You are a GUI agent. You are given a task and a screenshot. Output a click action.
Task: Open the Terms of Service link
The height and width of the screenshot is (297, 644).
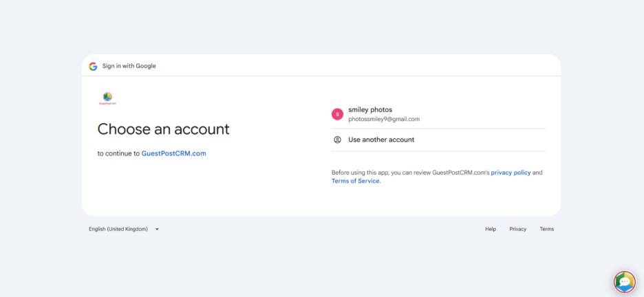click(355, 181)
